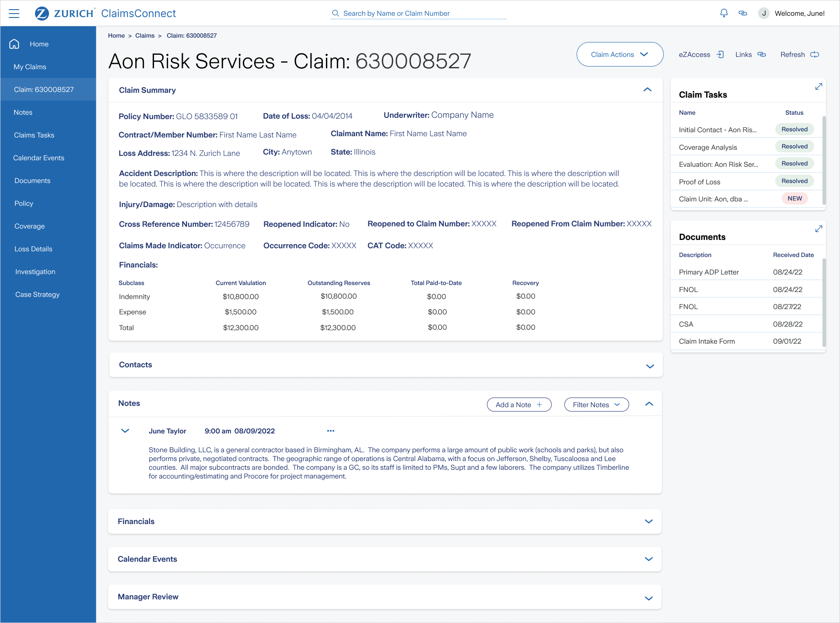Expand the Documents panel
This screenshot has height=623, width=840.
click(819, 229)
